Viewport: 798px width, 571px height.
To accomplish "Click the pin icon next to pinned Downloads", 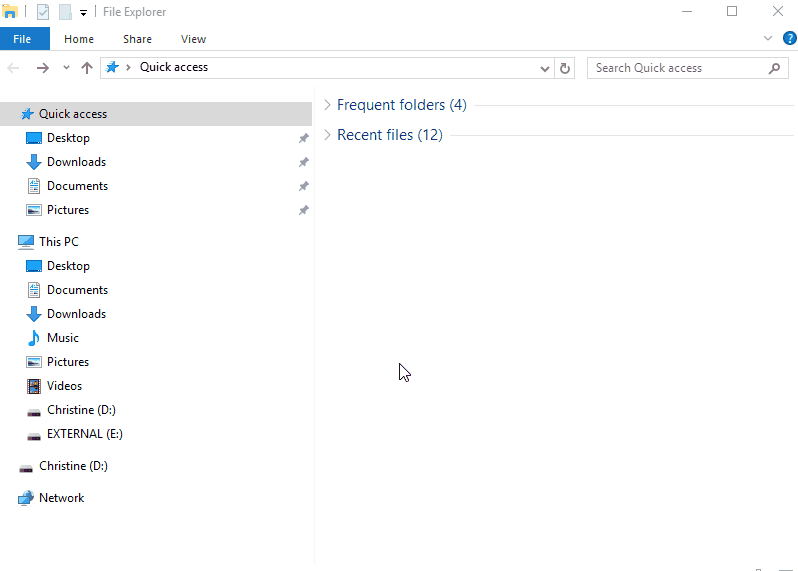I will [x=303, y=162].
